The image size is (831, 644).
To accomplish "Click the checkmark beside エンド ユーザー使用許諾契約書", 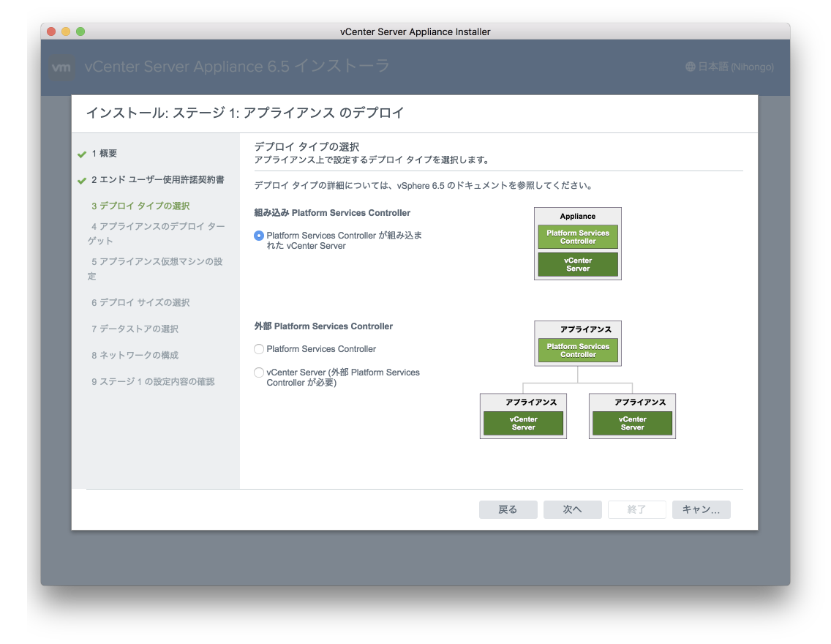I will [x=80, y=179].
